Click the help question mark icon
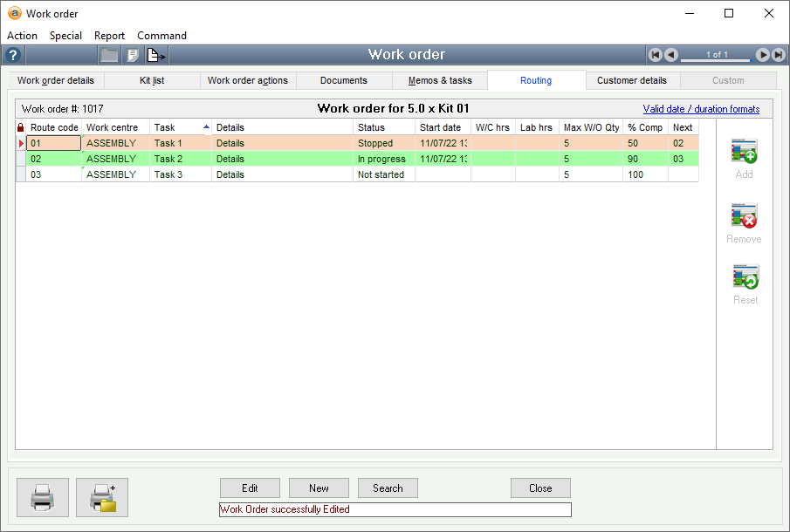This screenshot has width=790, height=532. pyautogui.click(x=12, y=55)
